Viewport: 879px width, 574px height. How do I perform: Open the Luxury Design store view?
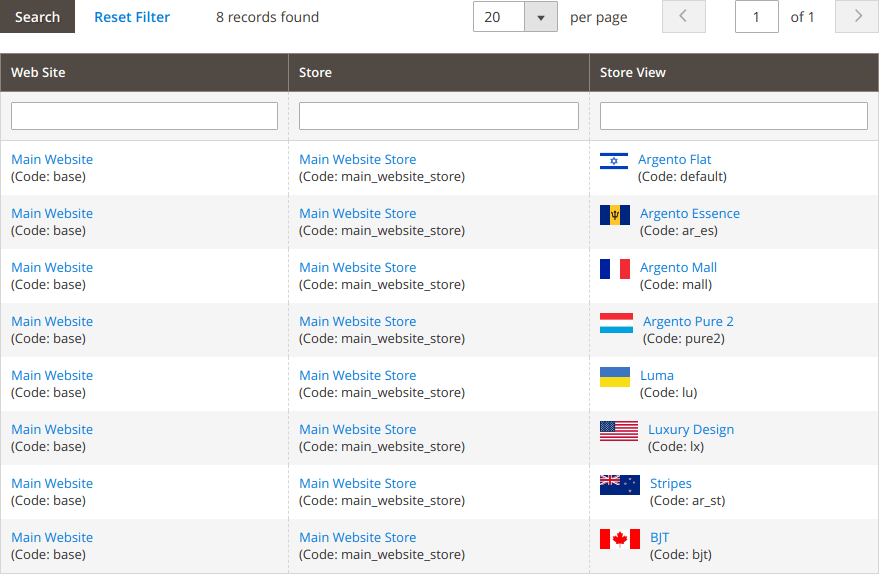click(x=691, y=429)
